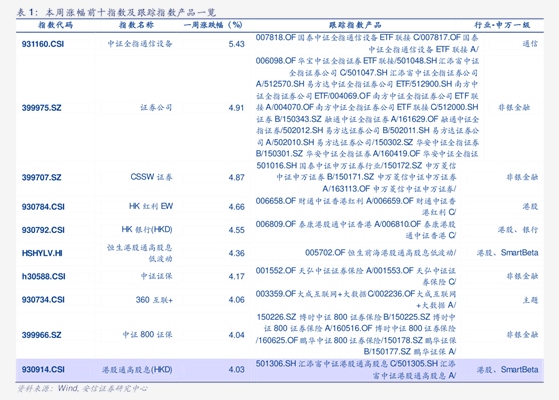Click the table title 表 1

(x=116, y=12)
